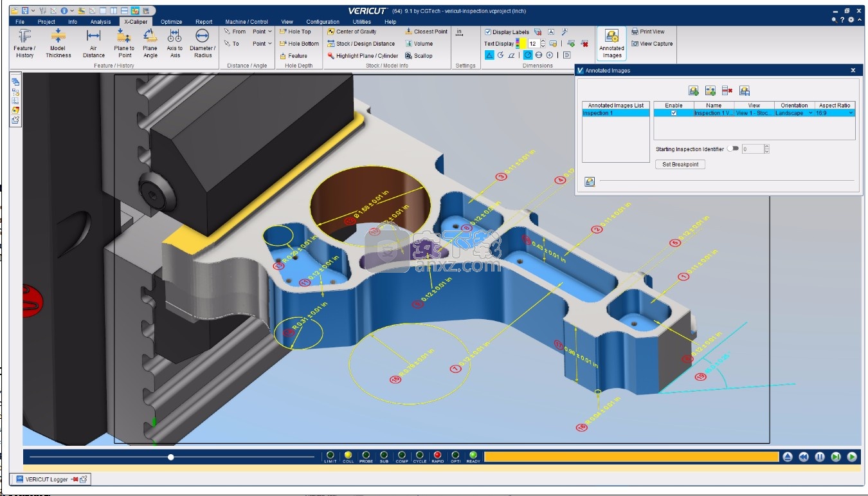868x496 pixels.
Task: Open the dimension settings wrench icon
Action: tap(565, 32)
